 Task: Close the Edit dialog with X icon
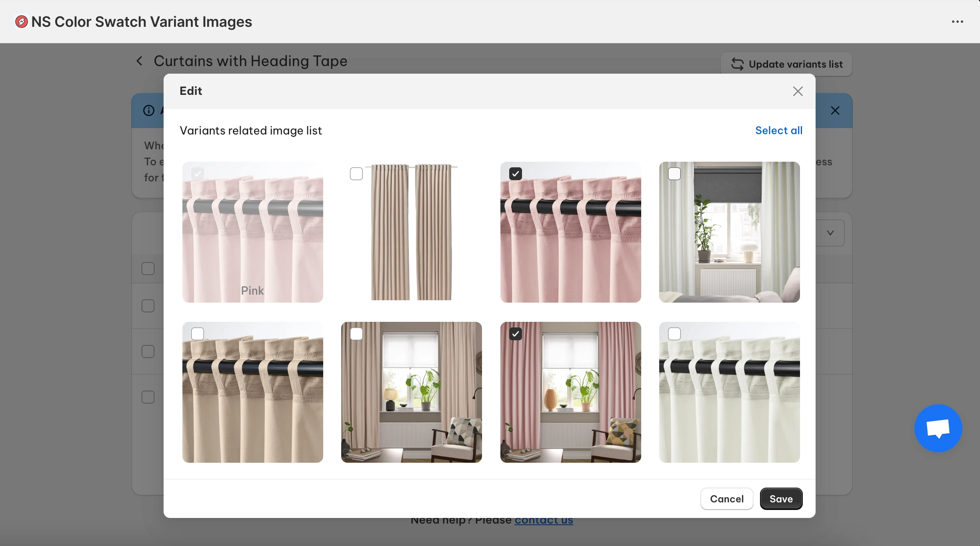click(x=798, y=91)
